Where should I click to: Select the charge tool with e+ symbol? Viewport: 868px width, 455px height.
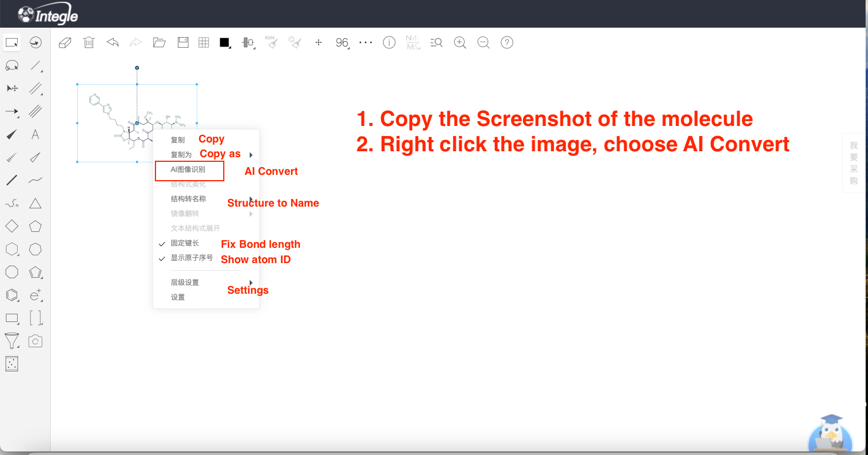[35, 295]
